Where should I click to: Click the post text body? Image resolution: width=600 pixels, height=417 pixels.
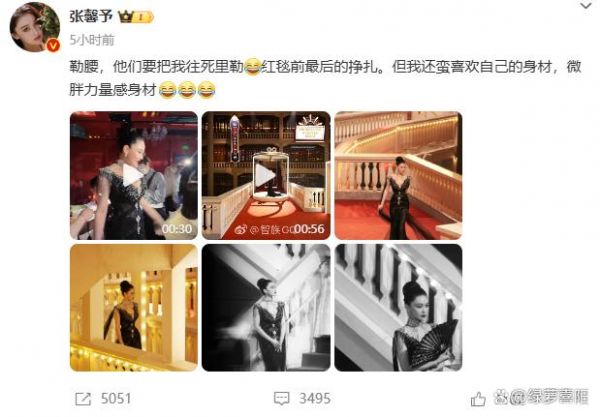(x=325, y=78)
